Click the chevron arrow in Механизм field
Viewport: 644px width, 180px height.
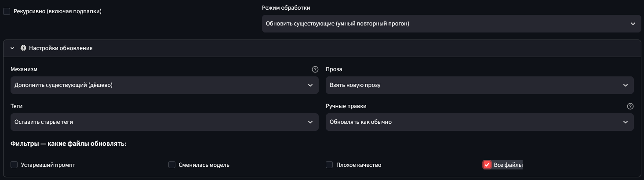pyautogui.click(x=310, y=85)
